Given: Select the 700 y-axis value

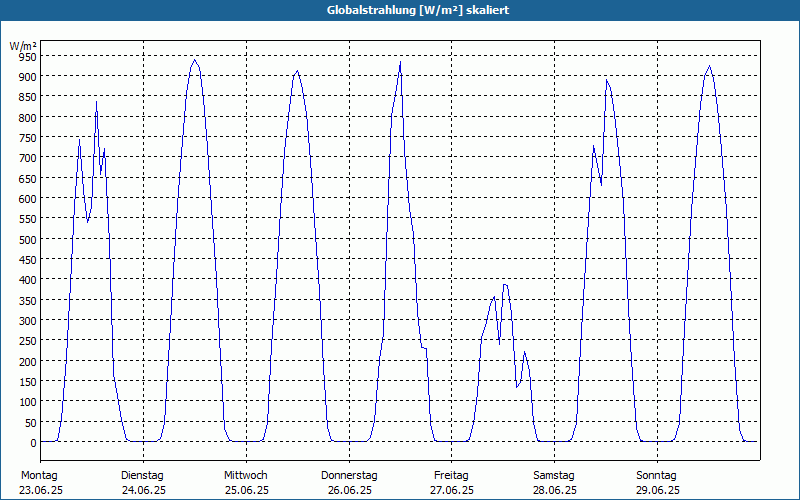Looking at the screenshot, I should coord(28,158).
